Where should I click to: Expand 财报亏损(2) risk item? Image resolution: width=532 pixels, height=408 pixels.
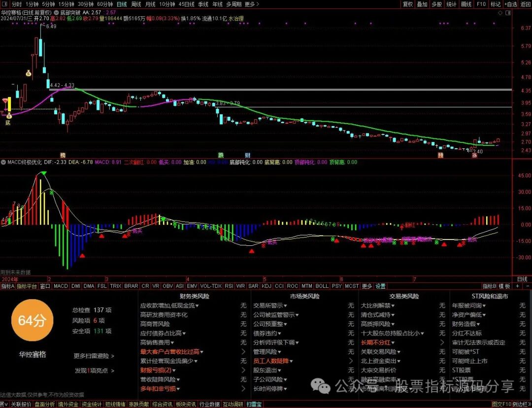(158, 371)
